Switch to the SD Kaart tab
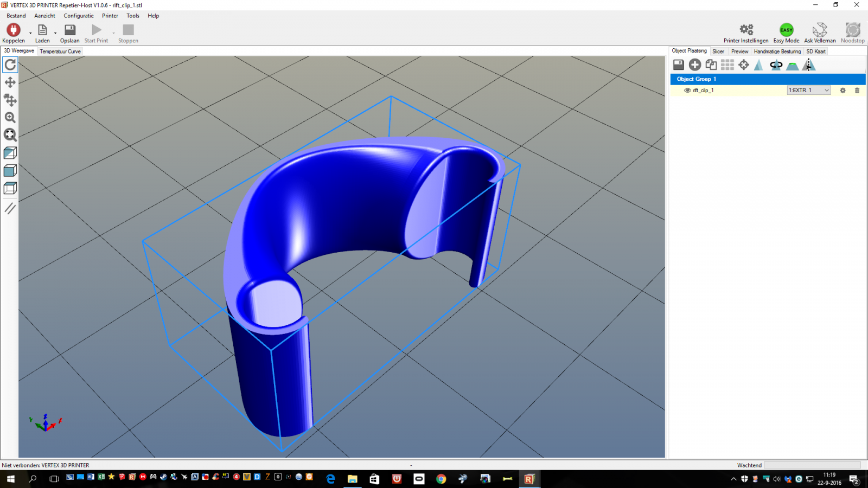Viewport: 868px width, 488px height. point(816,52)
